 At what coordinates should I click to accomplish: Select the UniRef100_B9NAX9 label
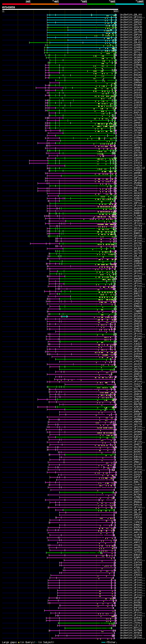[x=131, y=80]
